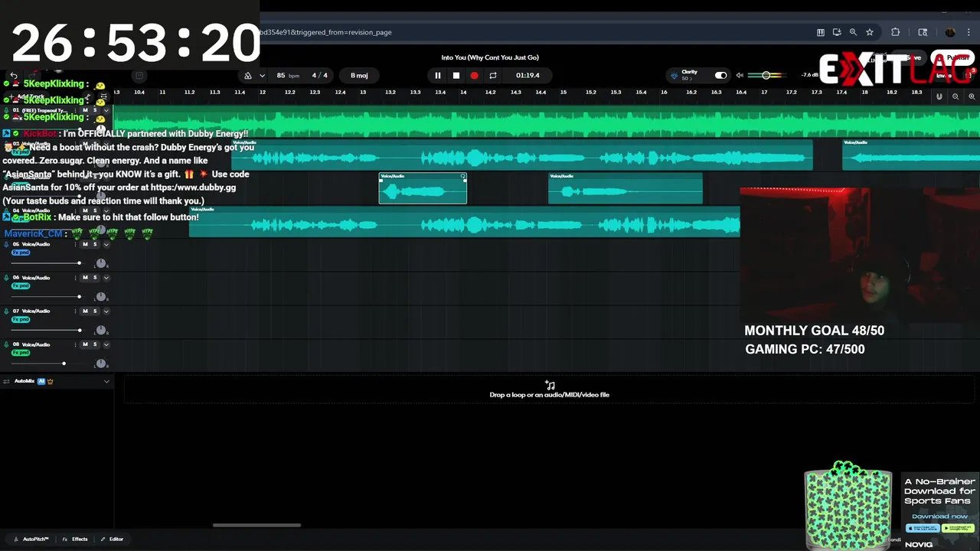Click the 01:19.4 time display

(528, 75)
